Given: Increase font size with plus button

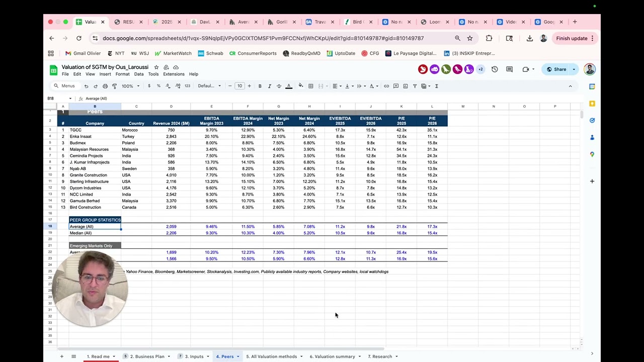Looking at the screenshot, I should (x=249, y=86).
